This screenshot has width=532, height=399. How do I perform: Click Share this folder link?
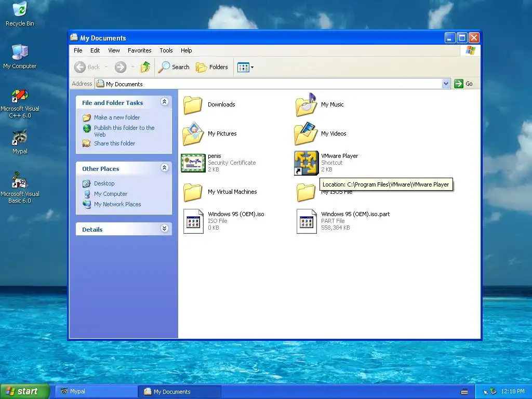[114, 143]
